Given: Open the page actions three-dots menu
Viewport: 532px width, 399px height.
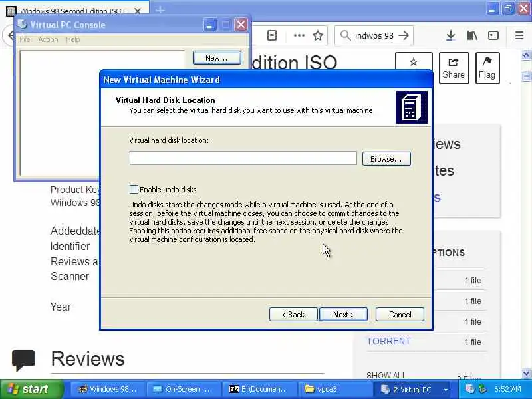Looking at the screenshot, I should coord(299,35).
